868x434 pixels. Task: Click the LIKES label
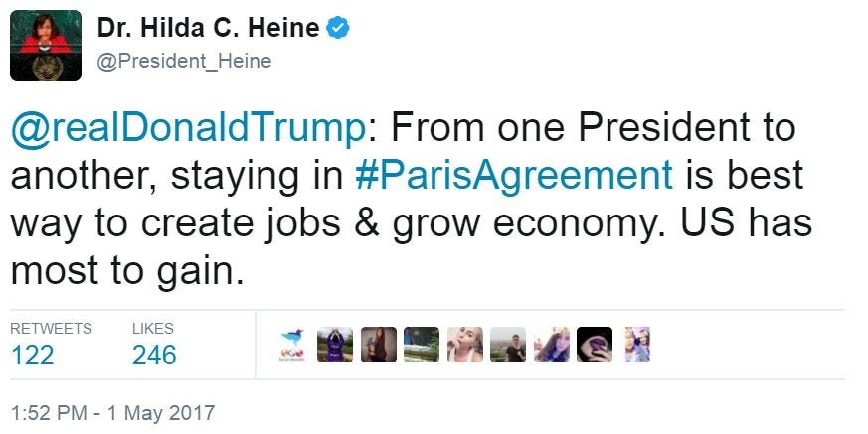coord(152,328)
